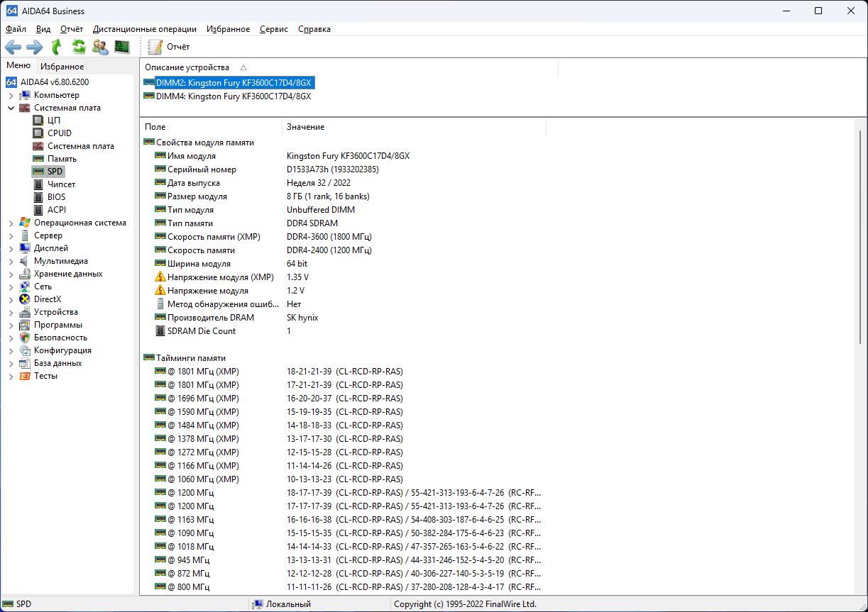The width and height of the screenshot is (868, 612).
Task: Click the Программы icon in the tree
Action: point(25,325)
